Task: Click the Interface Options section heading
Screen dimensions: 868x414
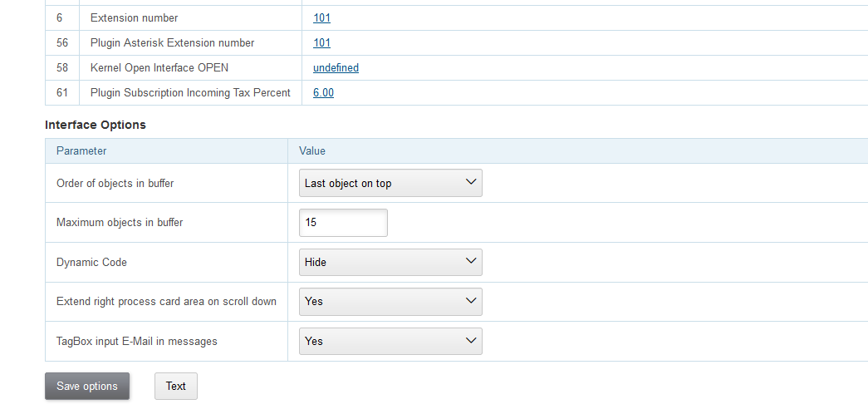Action: (96, 125)
